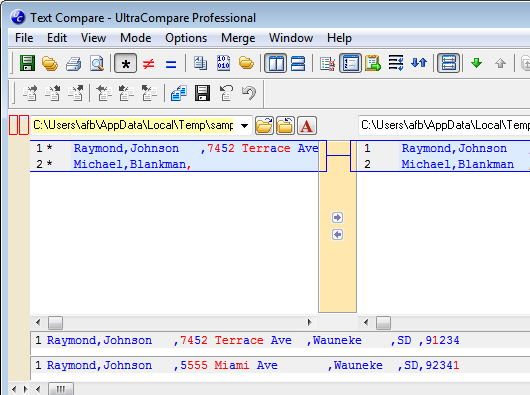Switch to horizontal stacked layout

298,63
